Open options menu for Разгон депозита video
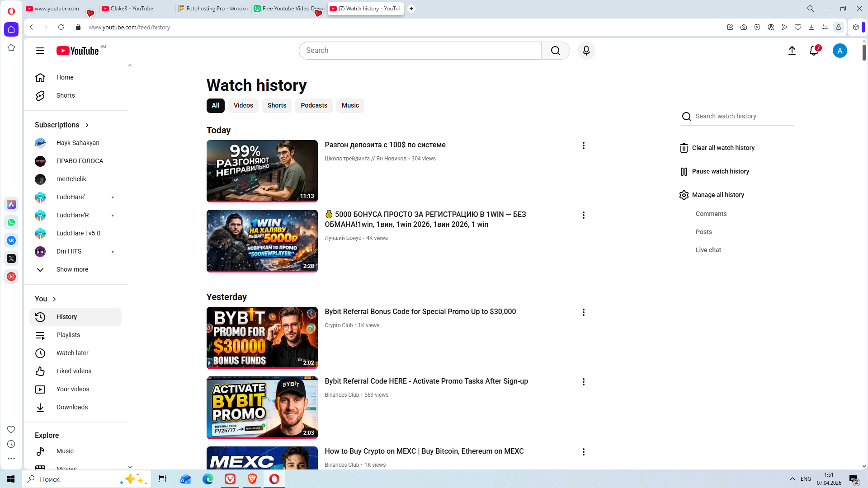The height and width of the screenshot is (488, 868). (x=583, y=145)
